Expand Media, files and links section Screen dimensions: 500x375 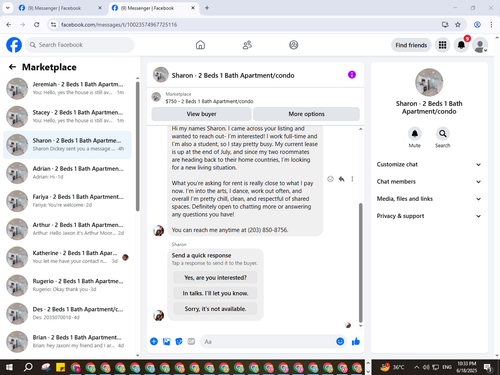pyautogui.click(x=429, y=199)
